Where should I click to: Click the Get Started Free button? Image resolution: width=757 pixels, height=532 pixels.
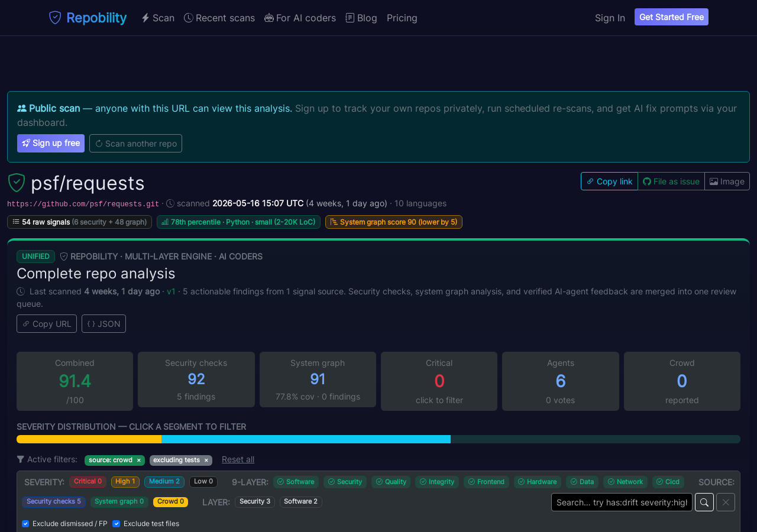click(x=671, y=17)
